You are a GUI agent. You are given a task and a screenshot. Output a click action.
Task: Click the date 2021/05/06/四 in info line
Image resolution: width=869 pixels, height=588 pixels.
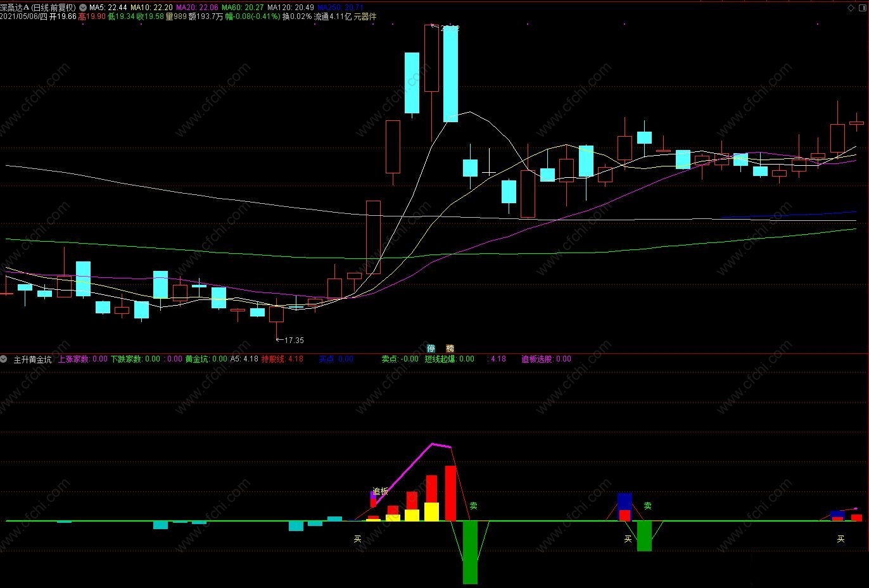23,16
